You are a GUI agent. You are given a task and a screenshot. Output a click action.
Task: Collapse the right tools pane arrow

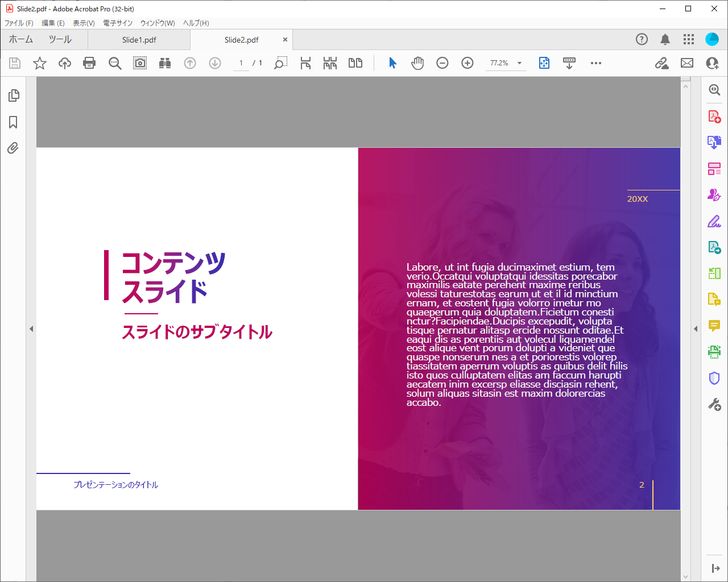pos(696,329)
